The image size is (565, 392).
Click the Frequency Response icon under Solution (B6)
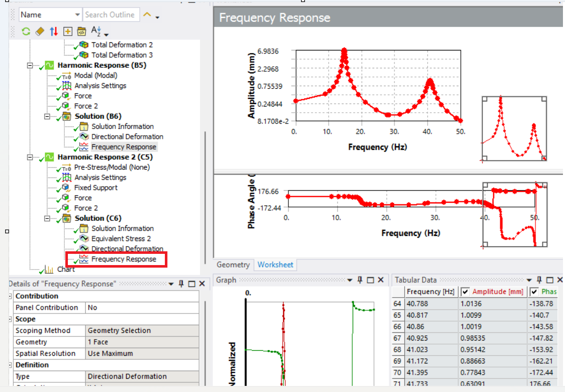tap(84, 147)
